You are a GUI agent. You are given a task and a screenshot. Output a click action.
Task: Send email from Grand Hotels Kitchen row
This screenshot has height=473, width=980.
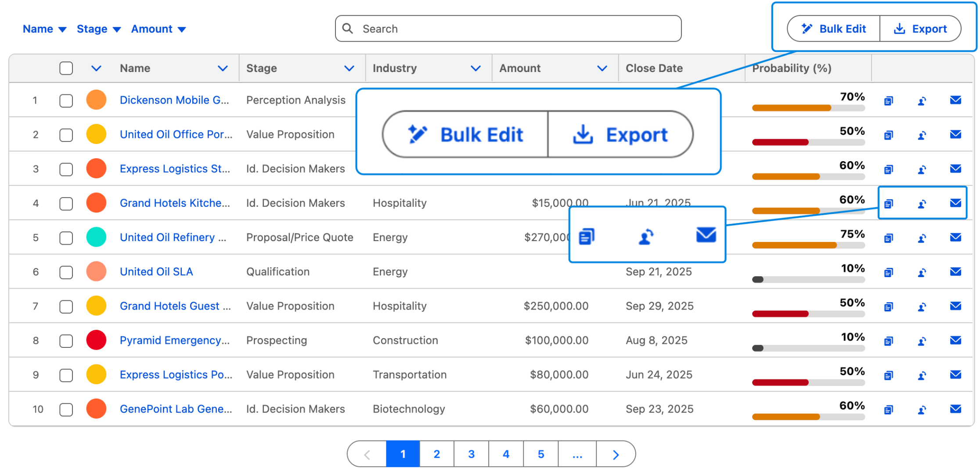pyautogui.click(x=955, y=203)
